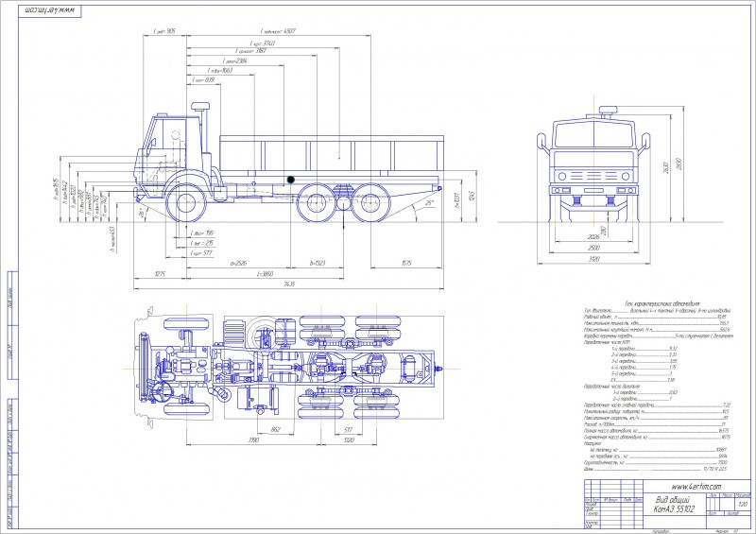Screen dimensions: 756x534
Task: Select the wheelbase dimension L=3850
Action: point(266,273)
